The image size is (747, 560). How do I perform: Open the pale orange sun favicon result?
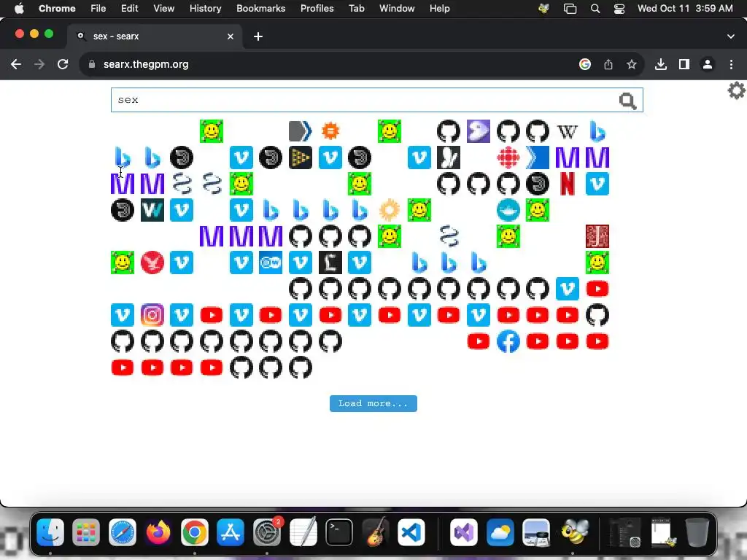click(390, 210)
